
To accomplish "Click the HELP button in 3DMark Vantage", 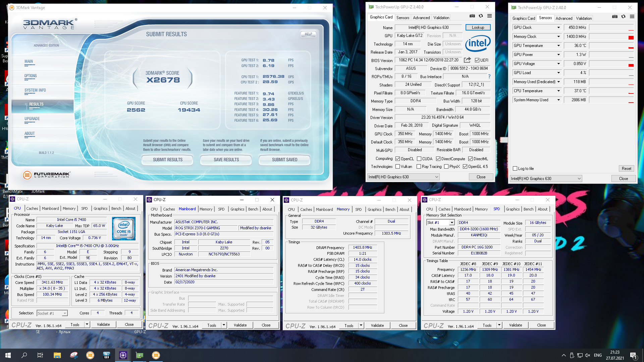I will pyautogui.click(x=308, y=34).
